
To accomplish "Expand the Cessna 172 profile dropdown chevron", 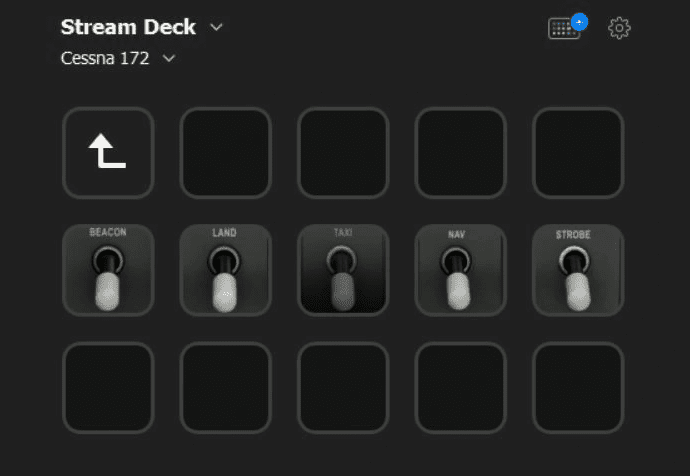I will [169, 58].
